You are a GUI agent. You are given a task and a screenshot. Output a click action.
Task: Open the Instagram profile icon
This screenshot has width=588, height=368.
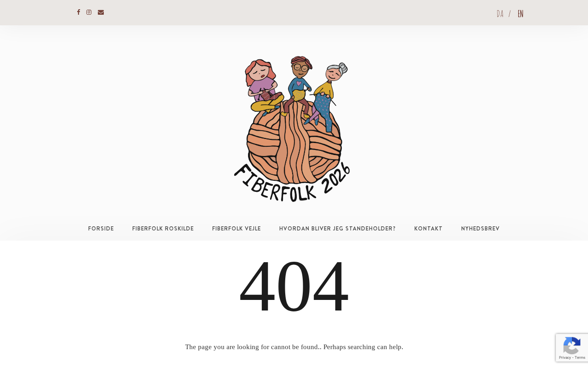89,12
